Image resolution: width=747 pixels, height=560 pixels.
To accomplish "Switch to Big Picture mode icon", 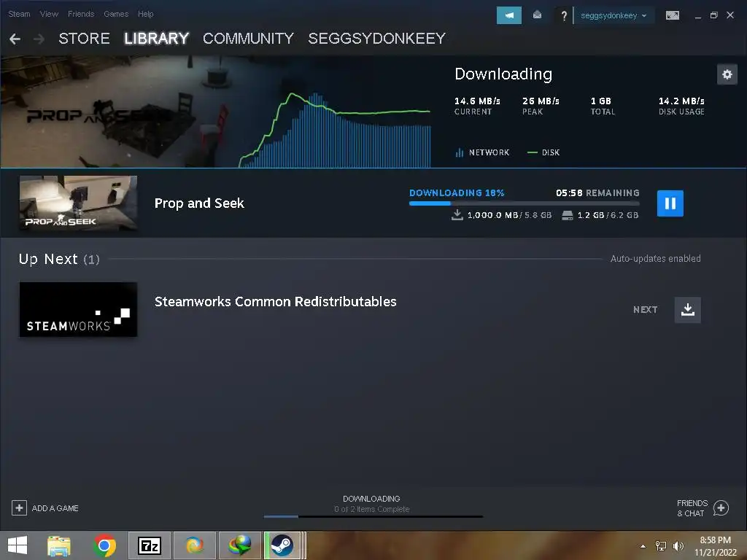I will [x=672, y=15].
